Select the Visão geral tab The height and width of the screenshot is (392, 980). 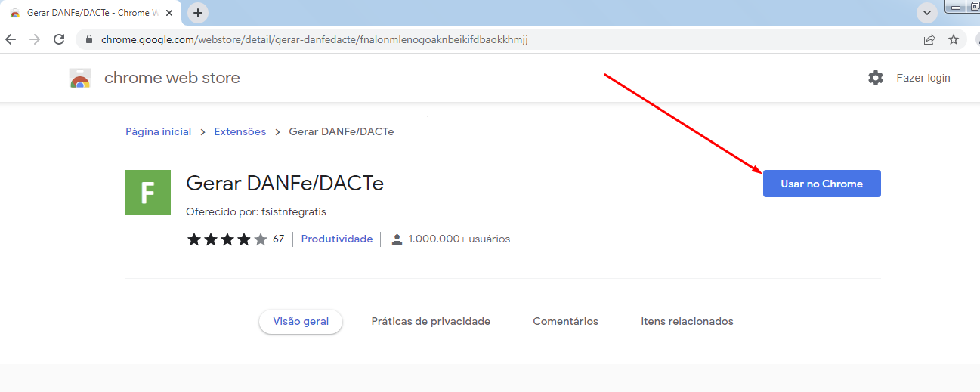click(301, 321)
